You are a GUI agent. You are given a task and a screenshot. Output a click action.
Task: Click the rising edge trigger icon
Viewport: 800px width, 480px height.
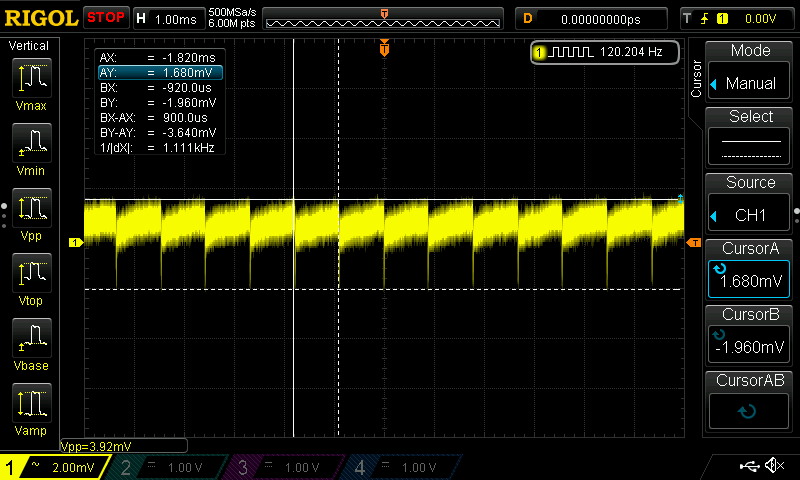705,19
